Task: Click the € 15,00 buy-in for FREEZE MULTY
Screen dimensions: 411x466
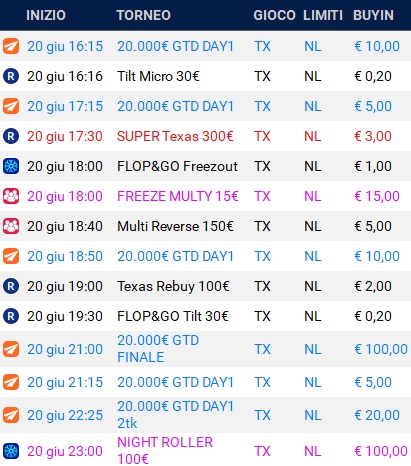Action: click(x=377, y=196)
